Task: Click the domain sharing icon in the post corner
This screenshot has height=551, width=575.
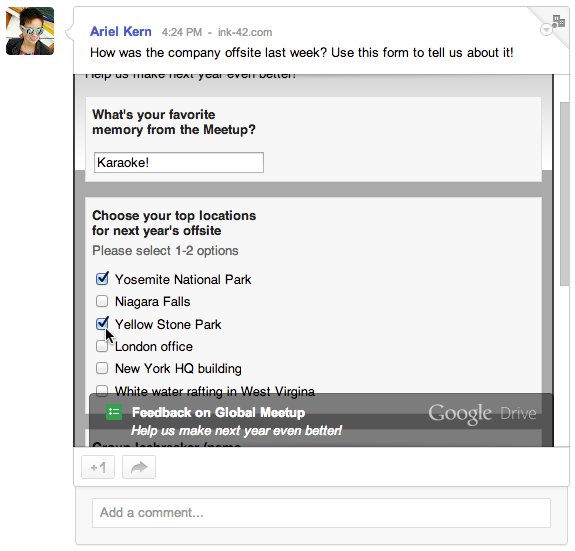Action: click(558, 21)
